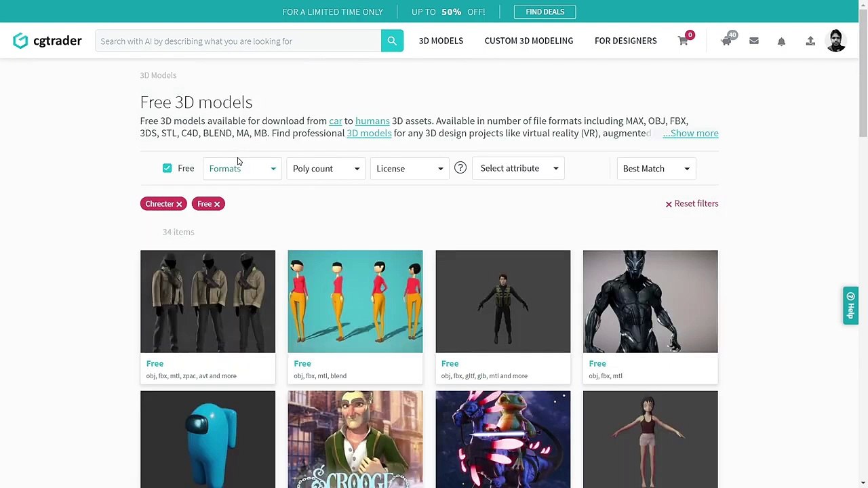Remove the Chrecter filter tag
Viewport: 868px width, 488px height.
coord(179,204)
